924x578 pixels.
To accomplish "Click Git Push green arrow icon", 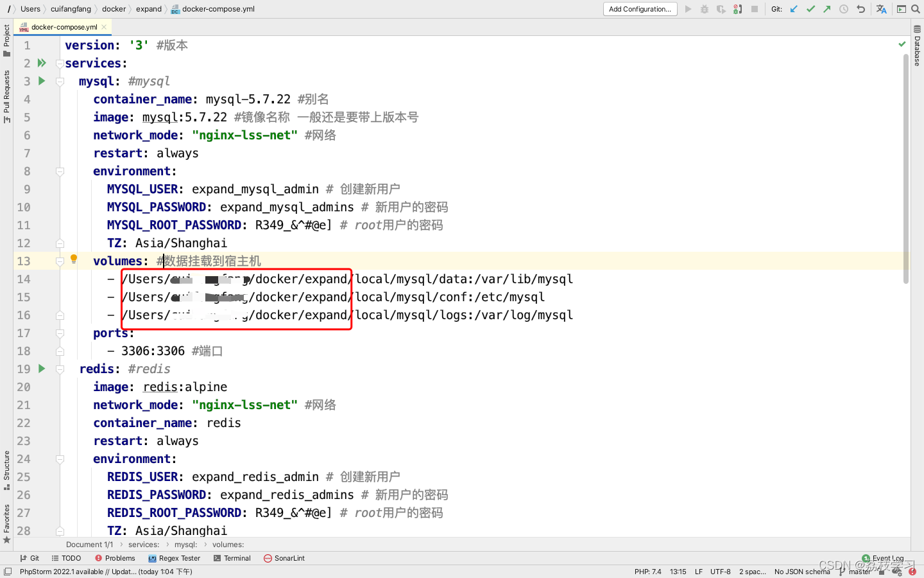I will coord(827,9).
